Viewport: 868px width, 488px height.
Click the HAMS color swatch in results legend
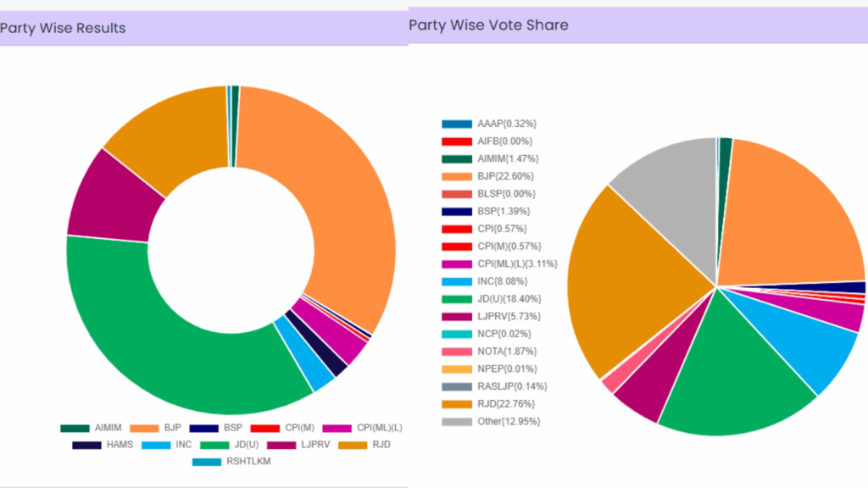(x=86, y=445)
